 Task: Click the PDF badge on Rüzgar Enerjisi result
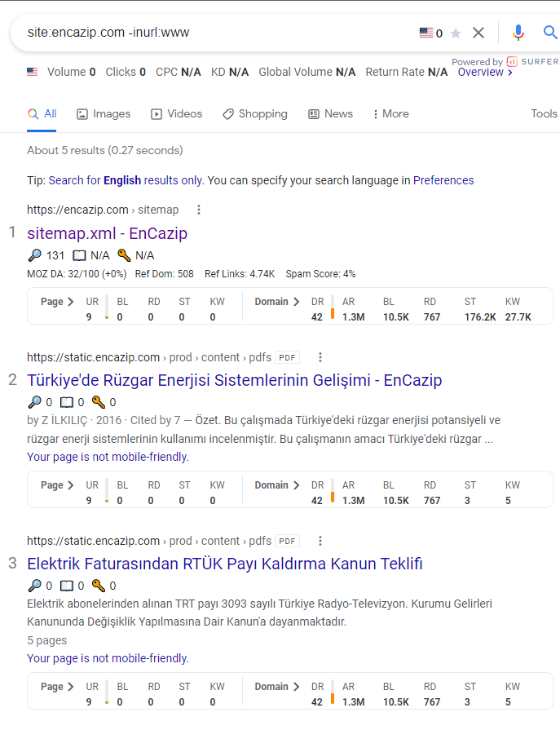(x=287, y=357)
